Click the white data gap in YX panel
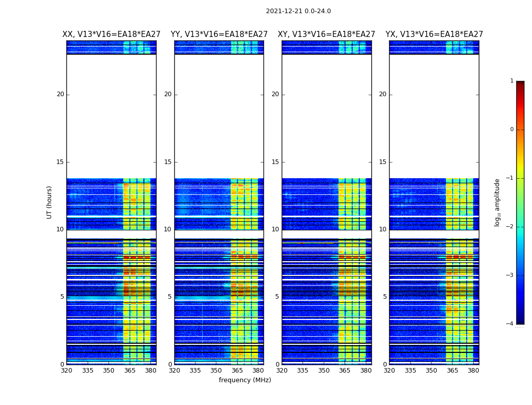The image size is (532, 405). click(x=434, y=116)
